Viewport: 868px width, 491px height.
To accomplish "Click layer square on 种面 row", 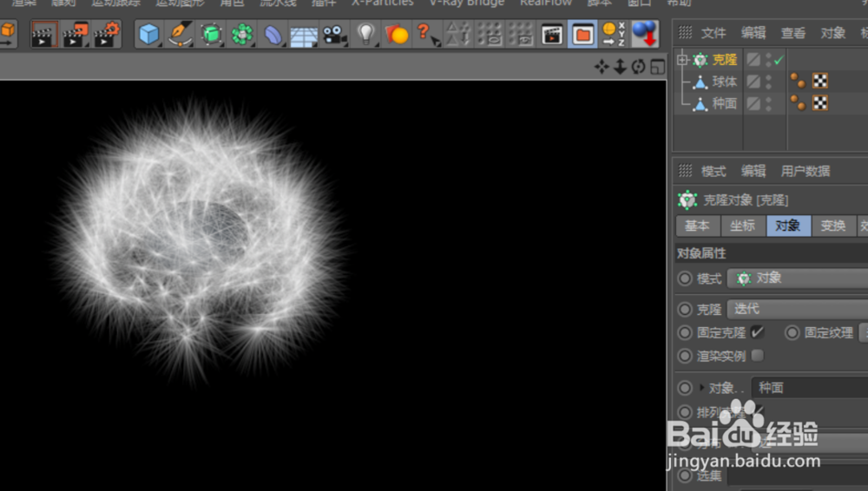I will [x=753, y=103].
